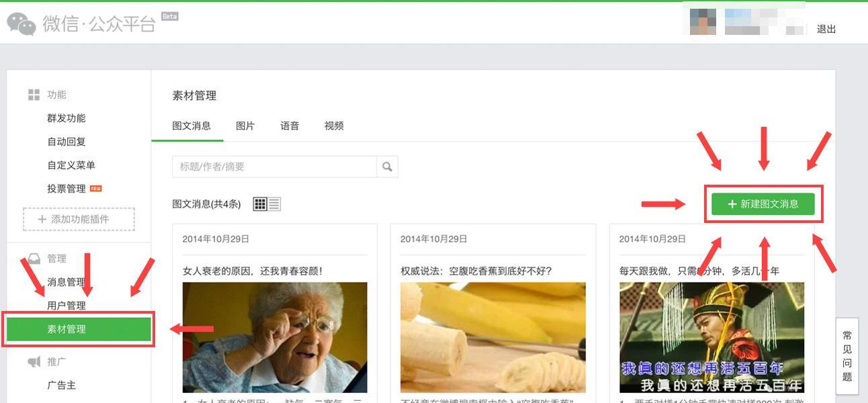Click the search magnifier icon

387,167
